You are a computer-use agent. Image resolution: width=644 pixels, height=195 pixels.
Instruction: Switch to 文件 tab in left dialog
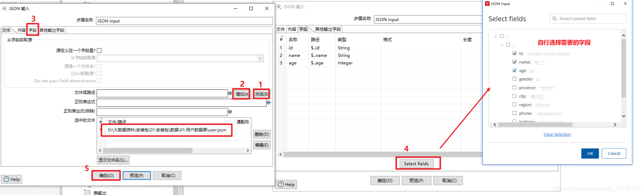[6, 30]
